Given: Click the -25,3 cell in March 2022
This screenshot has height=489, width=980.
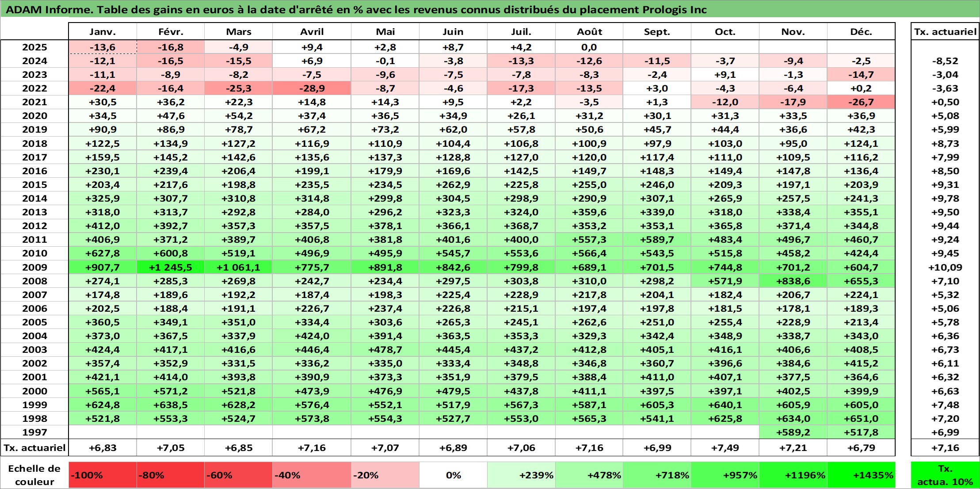Looking at the screenshot, I should pos(238,88).
